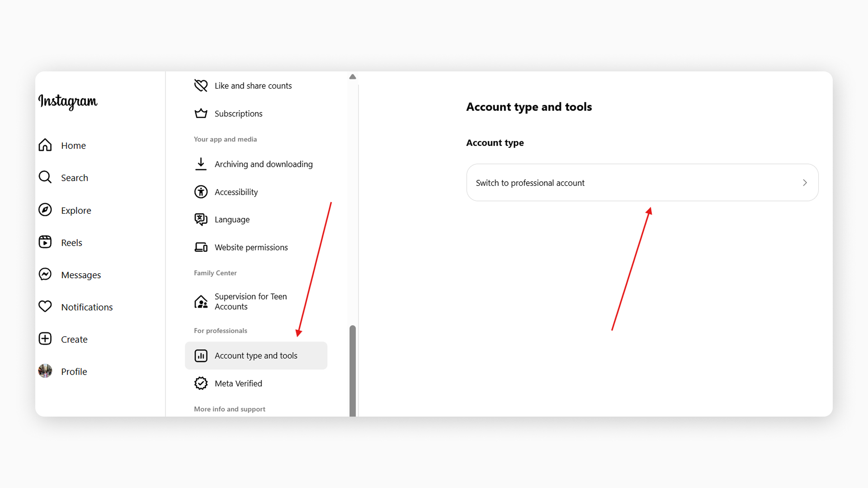Viewport: 868px width, 488px height.
Task: Click the Supervision house icon
Action: coord(201,301)
